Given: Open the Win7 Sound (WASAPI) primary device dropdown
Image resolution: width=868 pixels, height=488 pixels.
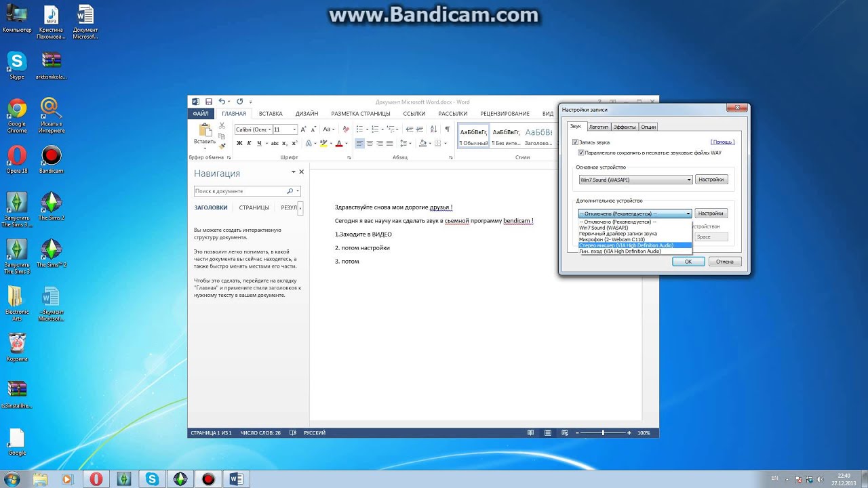Looking at the screenshot, I should (x=635, y=180).
